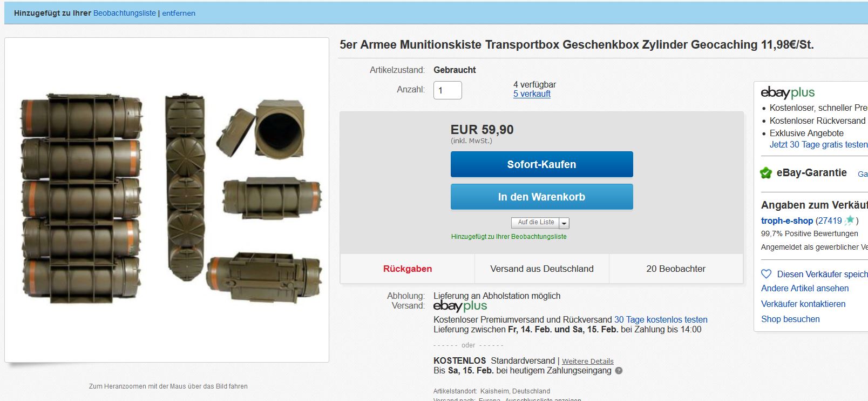The width and height of the screenshot is (868, 401).
Task: Select the Rückgaben tab
Action: point(408,269)
